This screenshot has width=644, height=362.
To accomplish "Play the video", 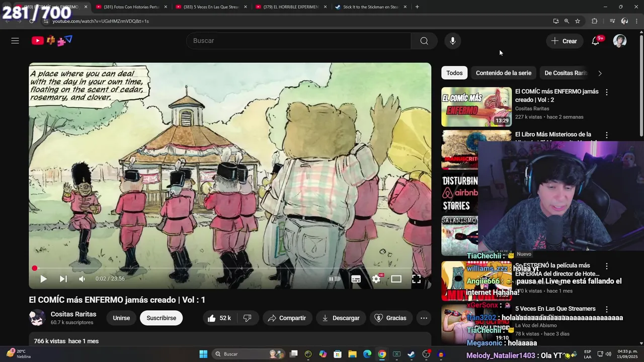I will tap(43, 279).
